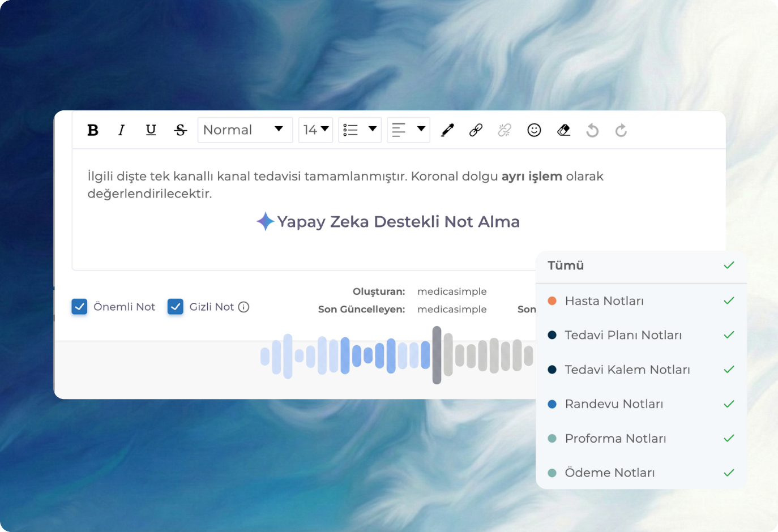Click the checkmark next to Ödeme Notları
This screenshot has height=532, width=778.
point(729,473)
